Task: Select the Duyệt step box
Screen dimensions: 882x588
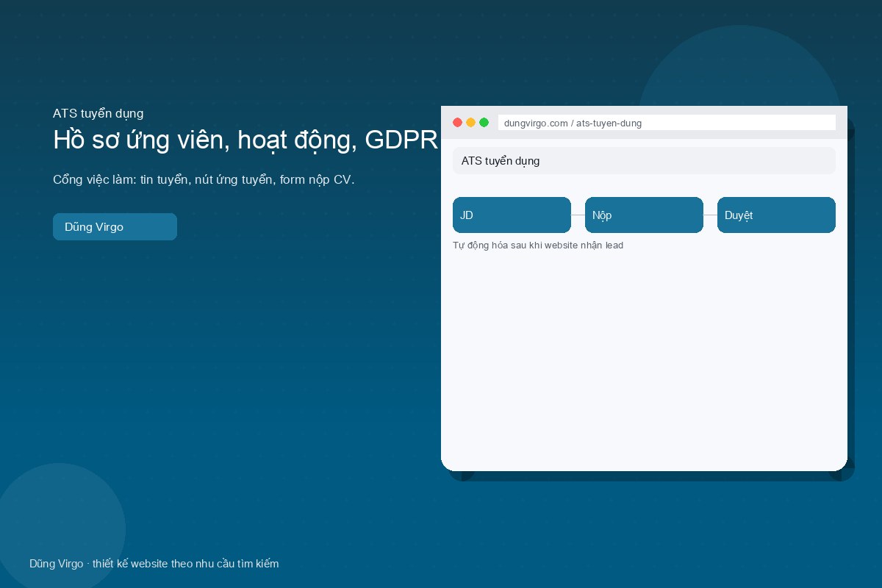Action: click(x=776, y=215)
